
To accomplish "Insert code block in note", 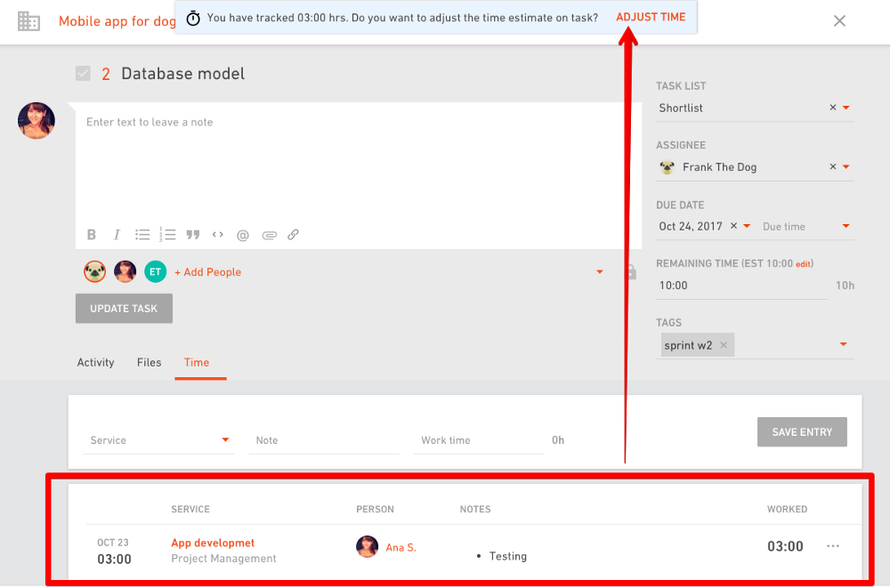I will 217,235.
